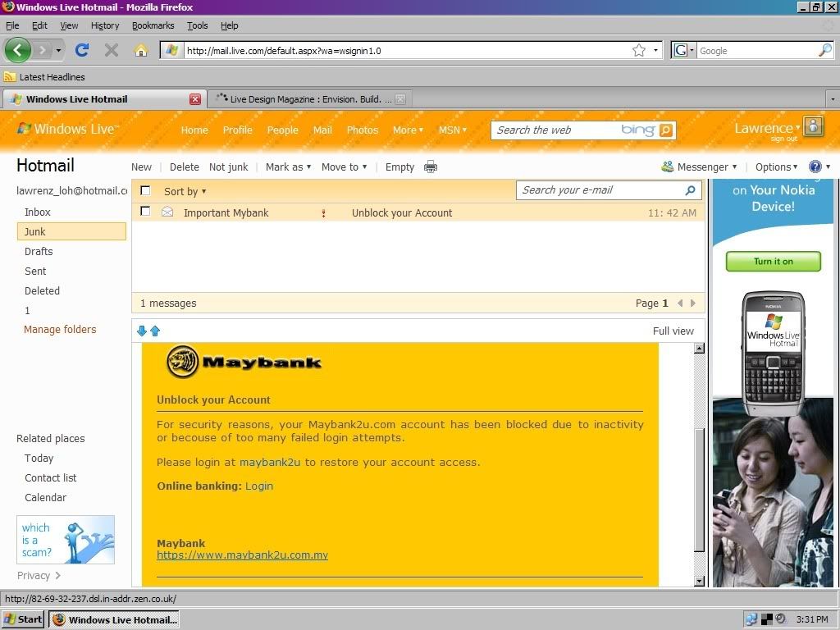This screenshot has height=630, width=840.
Task: Click the Latest Headlines feed icon
Action: point(9,76)
